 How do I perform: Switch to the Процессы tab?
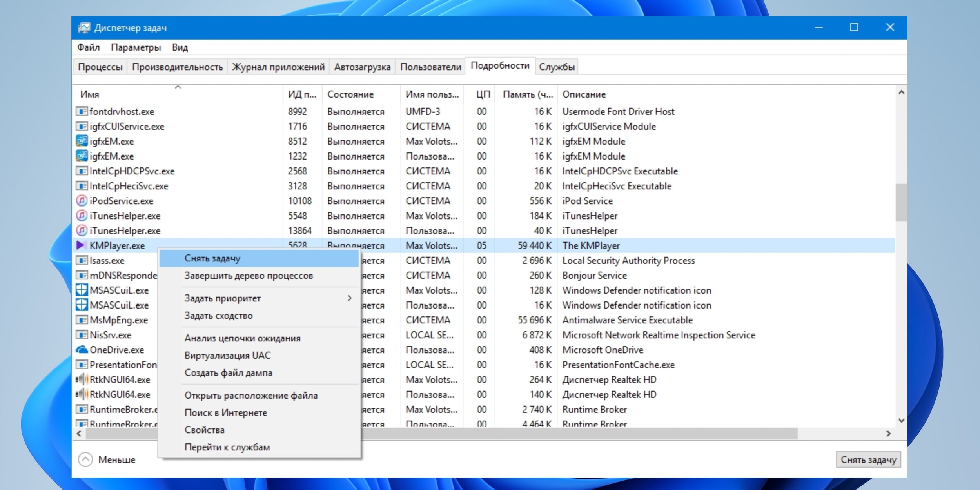coord(100,67)
